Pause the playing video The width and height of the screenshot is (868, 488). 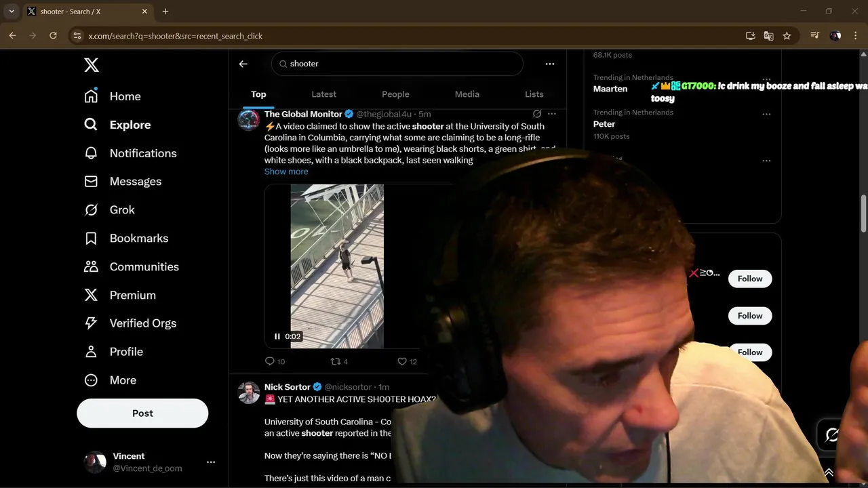pos(277,336)
